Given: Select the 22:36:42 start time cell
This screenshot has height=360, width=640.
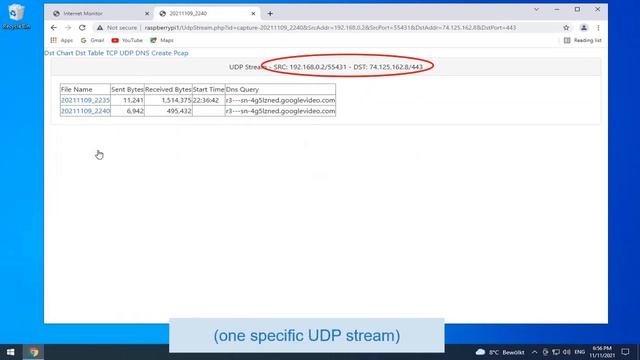Looking at the screenshot, I should click(x=209, y=100).
